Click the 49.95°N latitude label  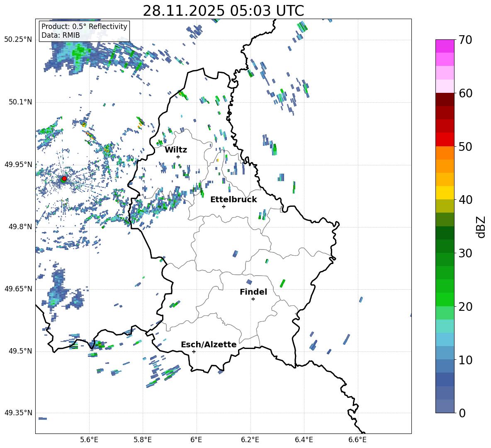click(x=18, y=165)
